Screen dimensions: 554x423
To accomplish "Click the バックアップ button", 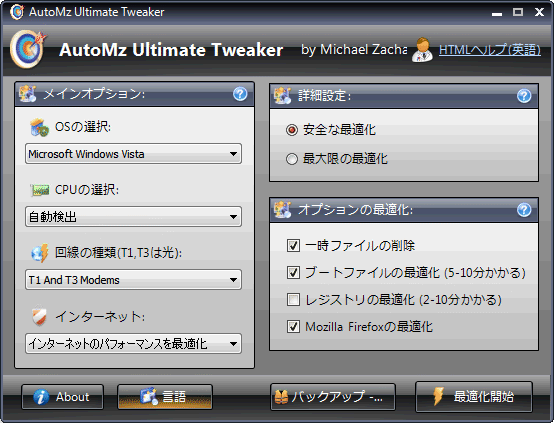I will click(333, 397).
